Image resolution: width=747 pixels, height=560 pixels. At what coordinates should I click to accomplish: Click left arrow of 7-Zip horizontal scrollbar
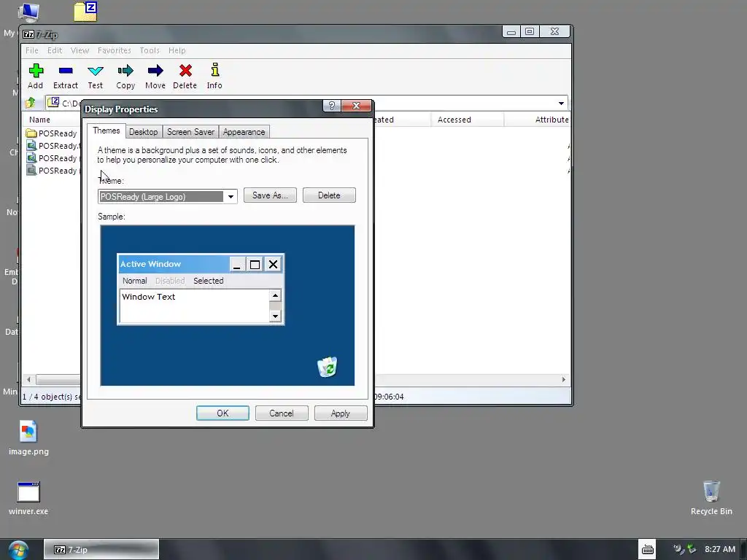(29, 379)
